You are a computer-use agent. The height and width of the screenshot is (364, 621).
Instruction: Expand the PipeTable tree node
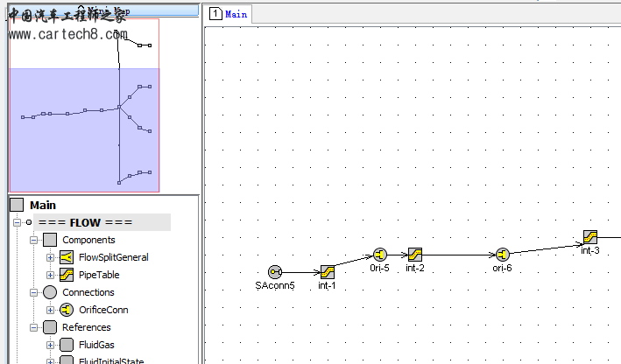50,275
